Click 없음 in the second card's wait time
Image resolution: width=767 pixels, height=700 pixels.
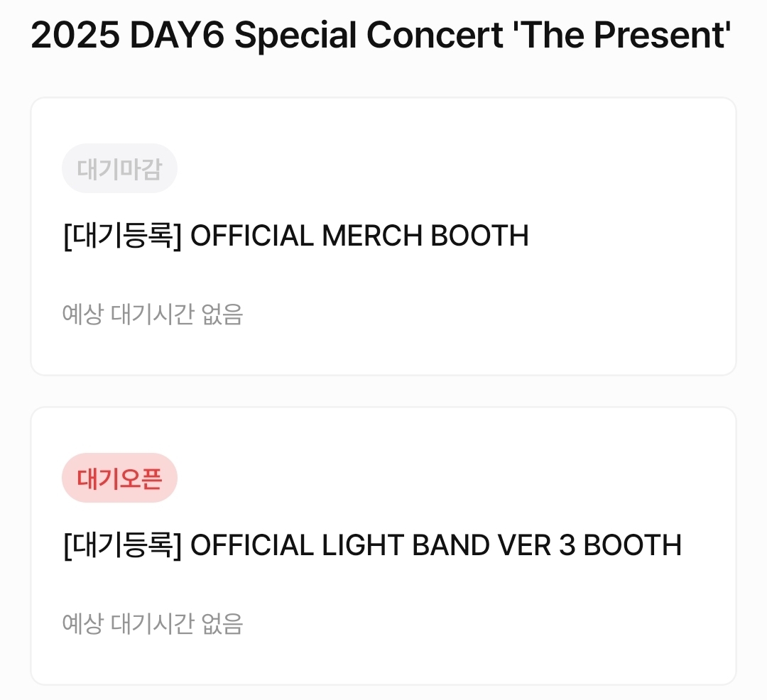pyautogui.click(x=222, y=623)
